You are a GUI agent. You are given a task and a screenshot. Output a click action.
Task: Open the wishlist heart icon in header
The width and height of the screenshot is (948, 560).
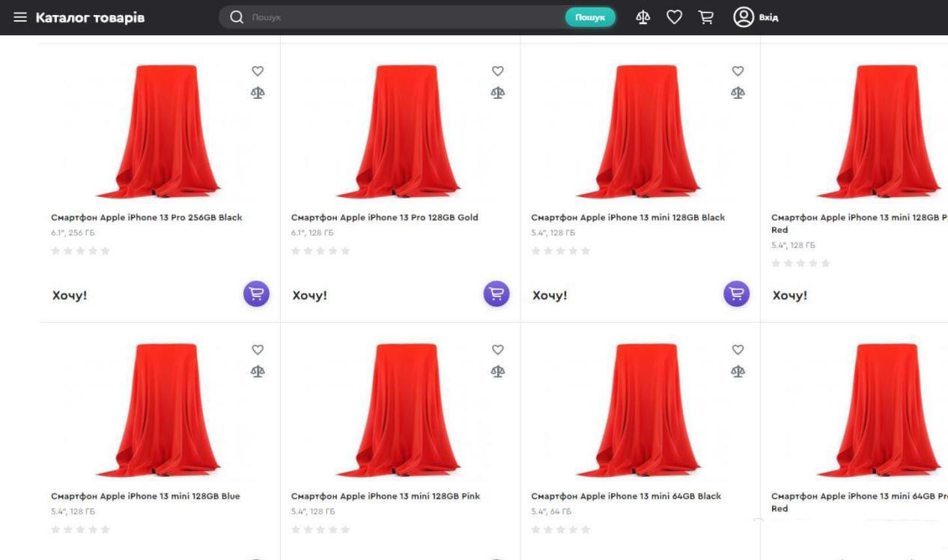click(x=674, y=17)
